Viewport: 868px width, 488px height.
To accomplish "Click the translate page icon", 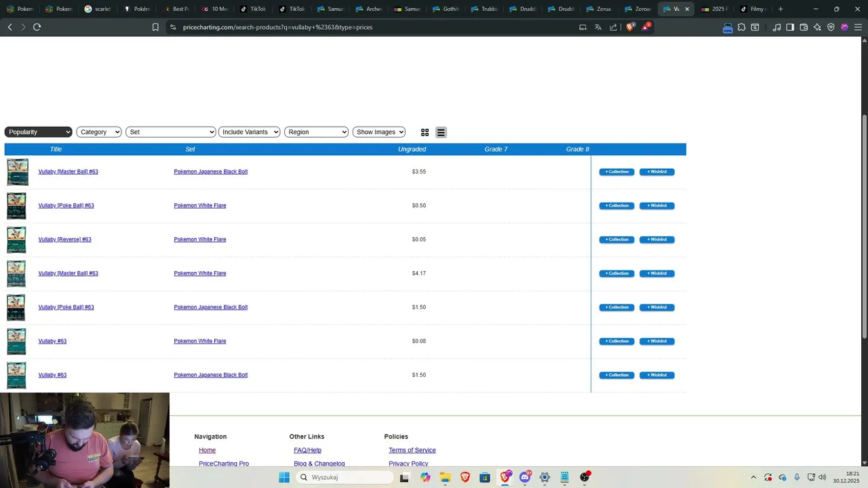I will tap(597, 27).
